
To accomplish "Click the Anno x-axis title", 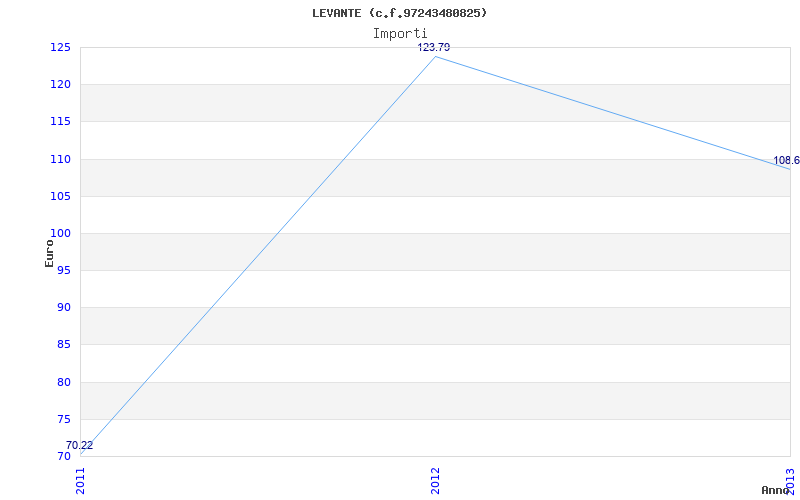I will (x=775, y=490).
